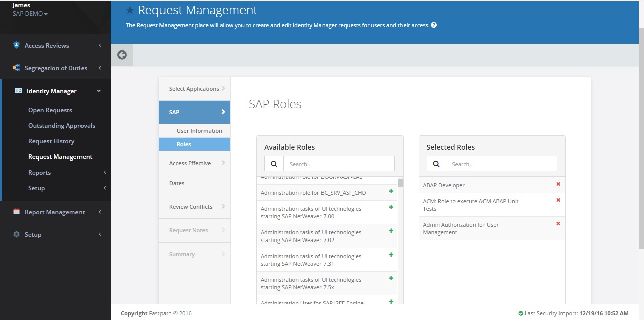
Task: Open the Select Applications step
Action: [x=194, y=89]
